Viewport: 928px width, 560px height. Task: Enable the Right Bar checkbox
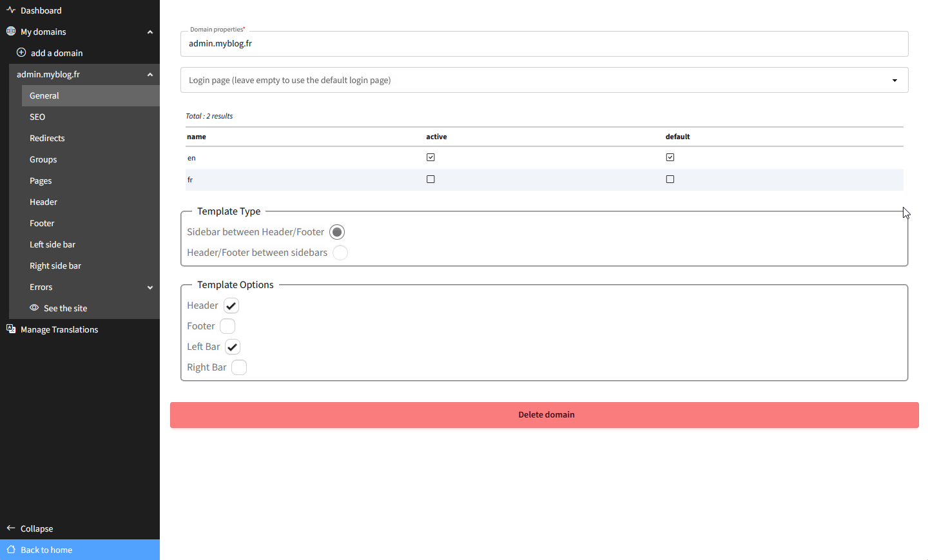pyautogui.click(x=239, y=367)
